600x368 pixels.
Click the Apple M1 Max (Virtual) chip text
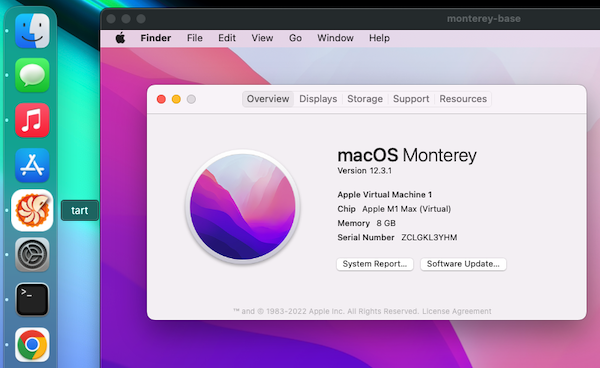pyautogui.click(x=406, y=209)
